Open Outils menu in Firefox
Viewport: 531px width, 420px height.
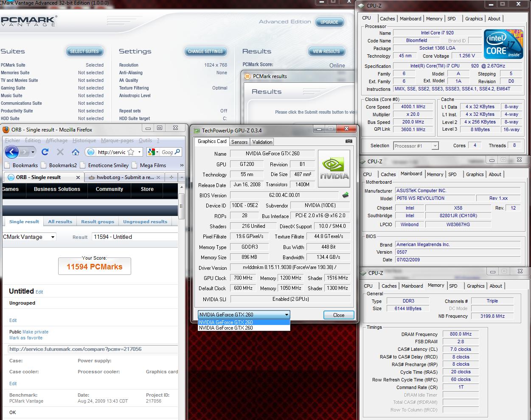click(x=145, y=140)
